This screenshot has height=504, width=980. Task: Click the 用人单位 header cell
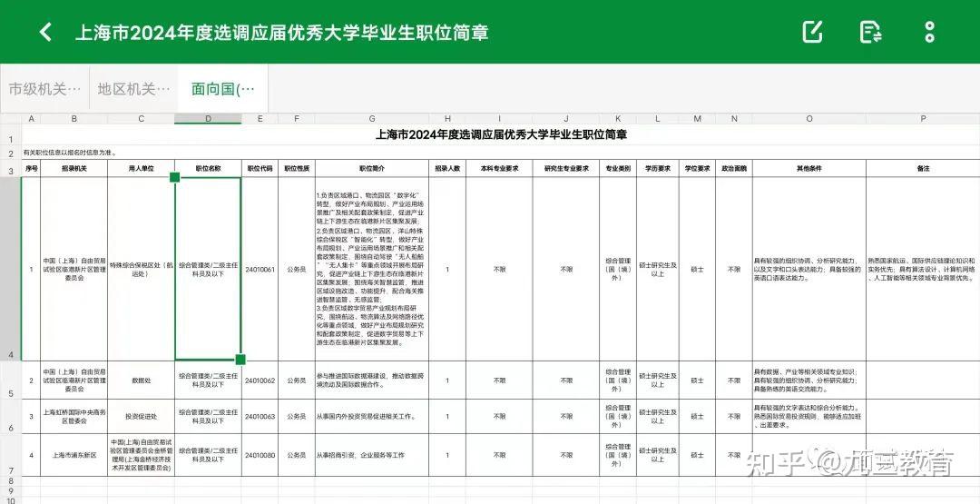[x=142, y=169]
